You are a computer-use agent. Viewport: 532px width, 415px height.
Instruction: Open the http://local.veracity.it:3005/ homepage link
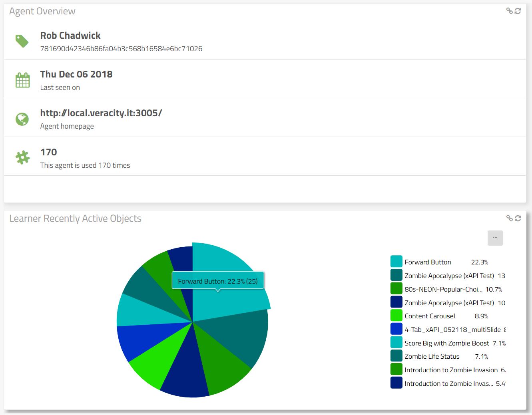tap(101, 113)
